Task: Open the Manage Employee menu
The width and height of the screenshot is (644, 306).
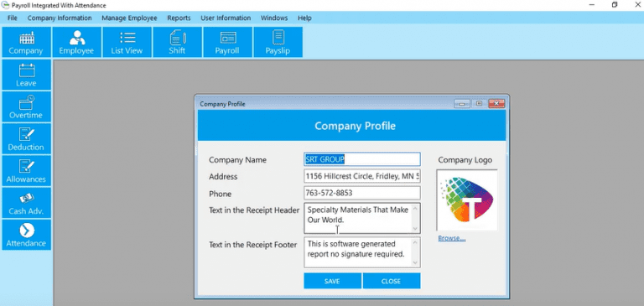Action: tap(129, 18)
